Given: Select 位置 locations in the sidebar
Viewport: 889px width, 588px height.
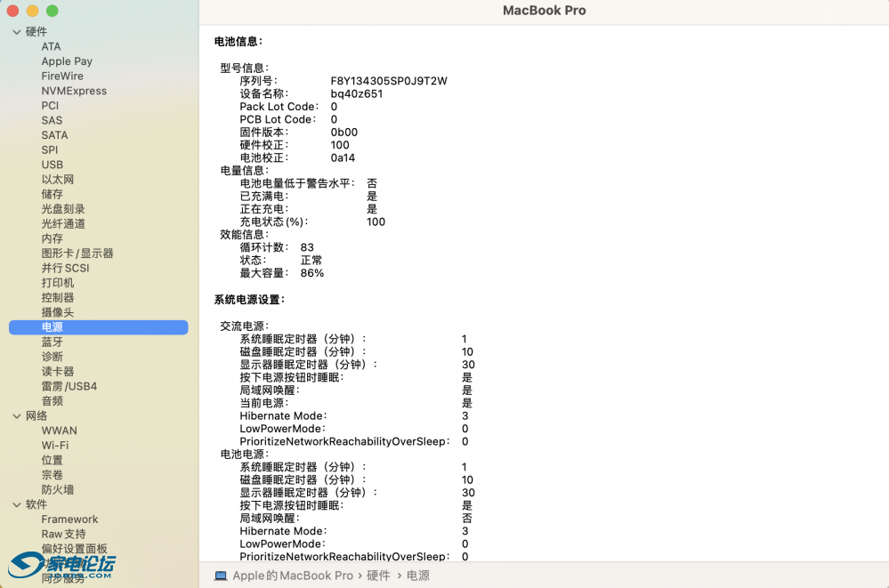Looking at the screenshot, I should [x=52, y=460].
